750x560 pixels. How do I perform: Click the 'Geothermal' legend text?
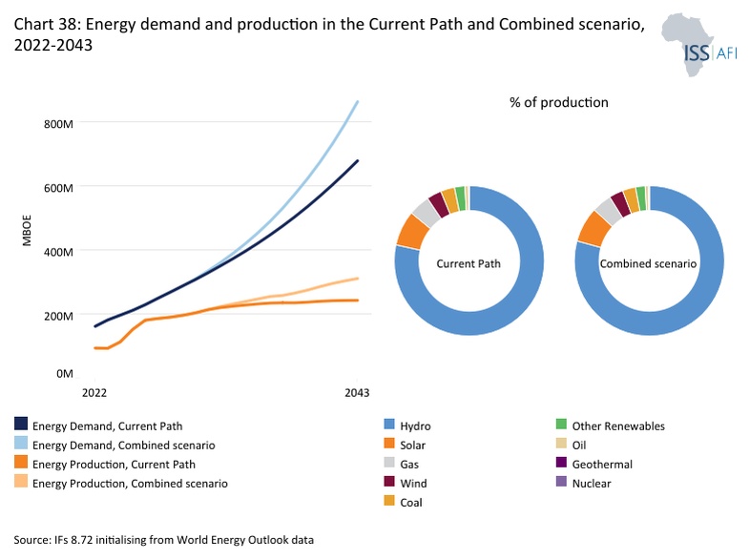point(602,465)
